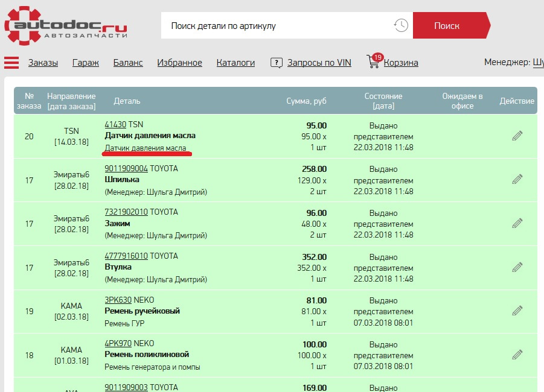Click the Направление column header
The height and width of the screenshot is (392, 544).
pos(71,101)
